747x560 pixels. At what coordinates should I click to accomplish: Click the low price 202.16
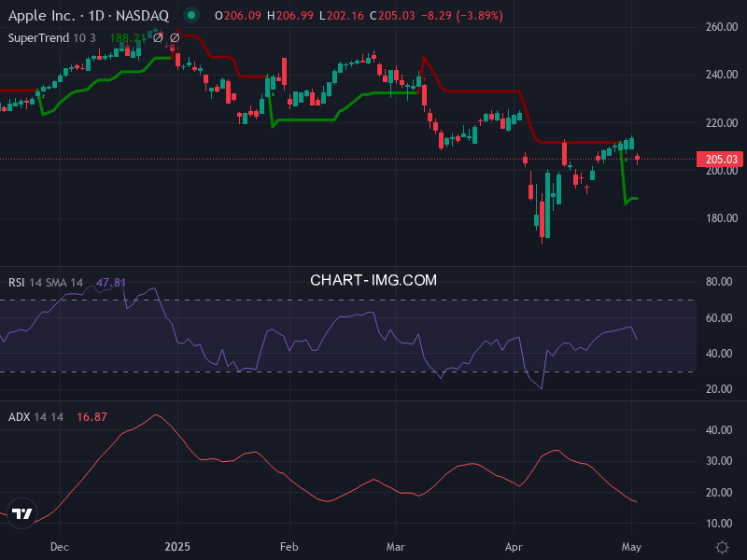pos(345,16)
